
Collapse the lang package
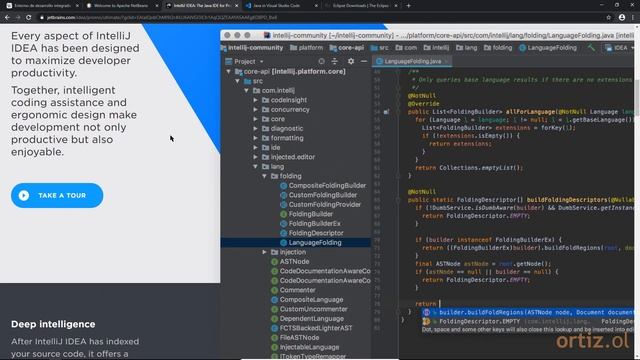[256, 167]
